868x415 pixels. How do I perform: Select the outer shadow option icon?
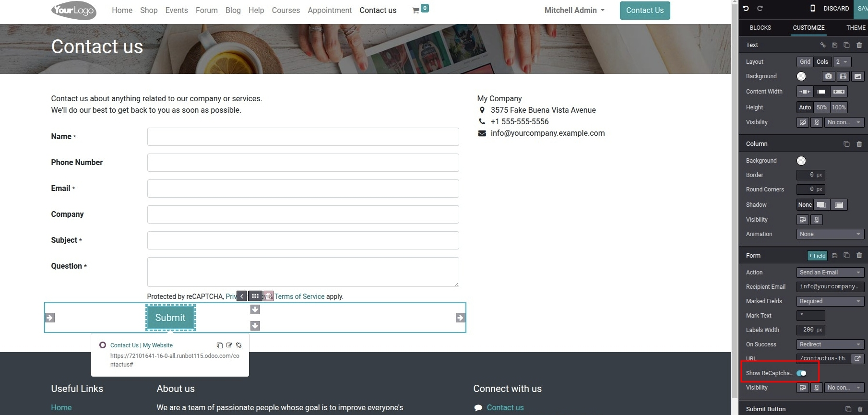pyautogui.click(x=821, y=205)
